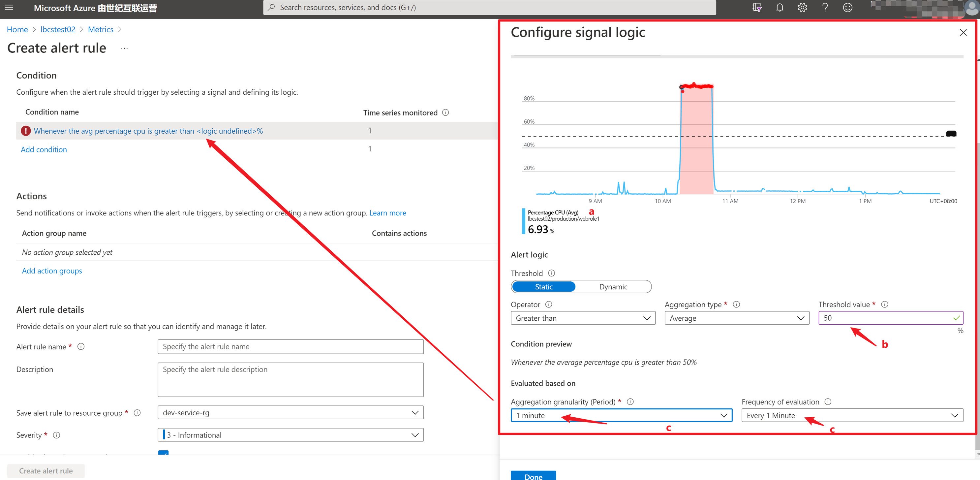Click info icon beside Time series monitored

[445, 112]
